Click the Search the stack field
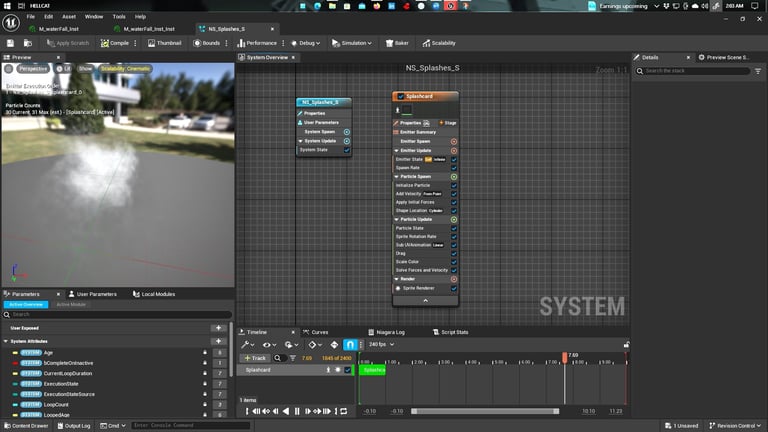The height and width of the screenshot is (432, 768). pos(693,71)
